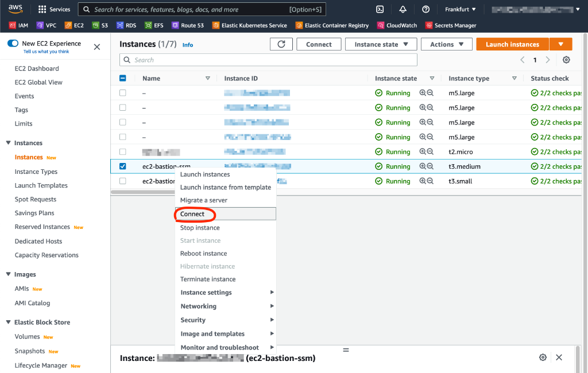Viewport: 588px width, 373px height.
Task: Click the instance search field
Action: point(268,60)
